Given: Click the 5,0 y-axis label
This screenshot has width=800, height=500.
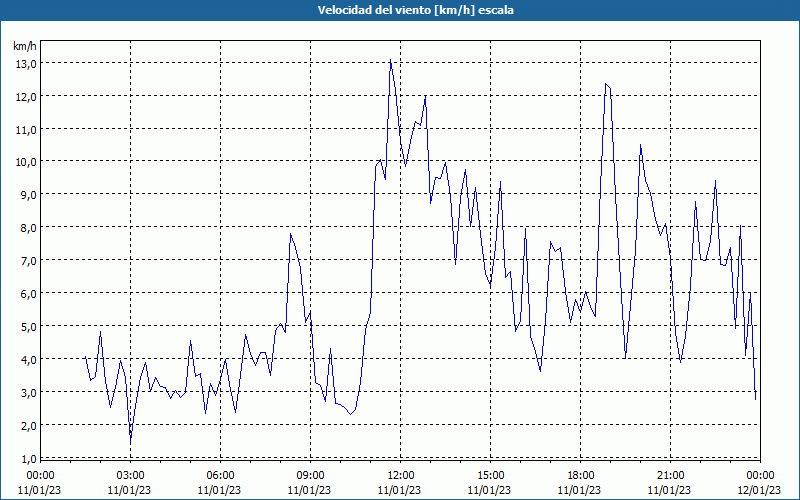Looking at the screenshot, I should (29, 327).
